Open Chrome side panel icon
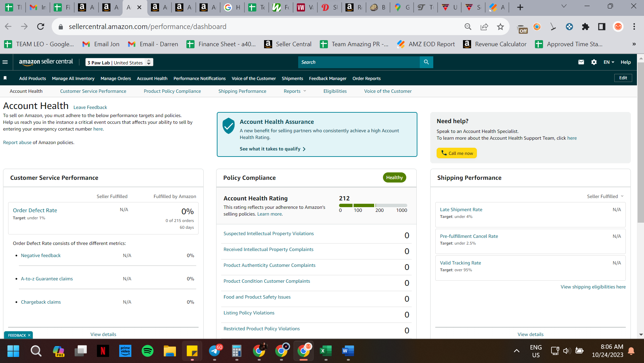The image size is (644, 363). pos(602,27)
